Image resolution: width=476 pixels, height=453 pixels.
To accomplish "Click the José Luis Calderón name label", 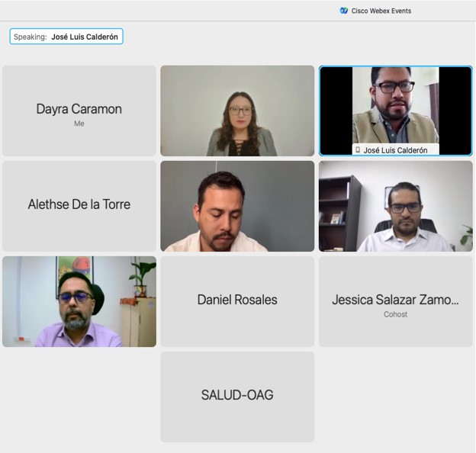I will 395,150.
